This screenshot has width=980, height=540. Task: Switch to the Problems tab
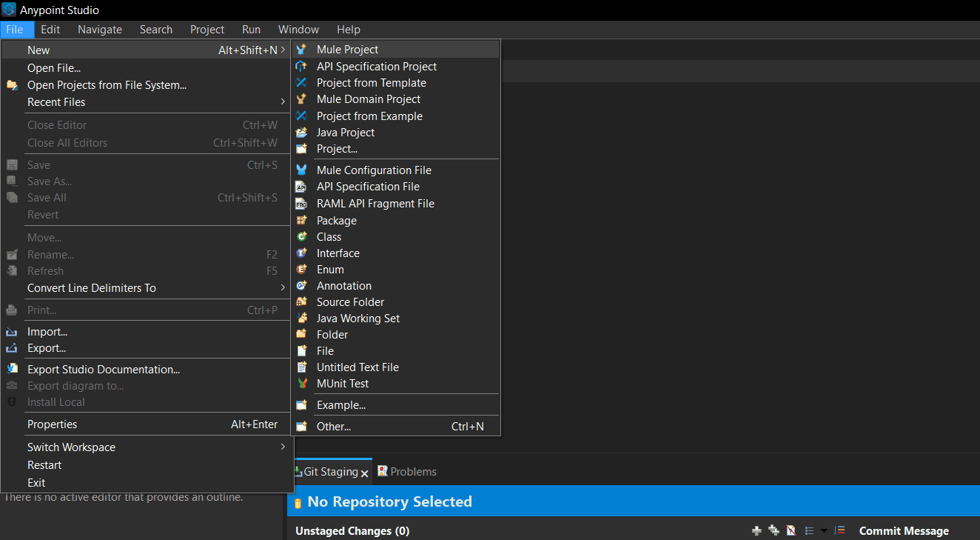(x=407, y=472)
